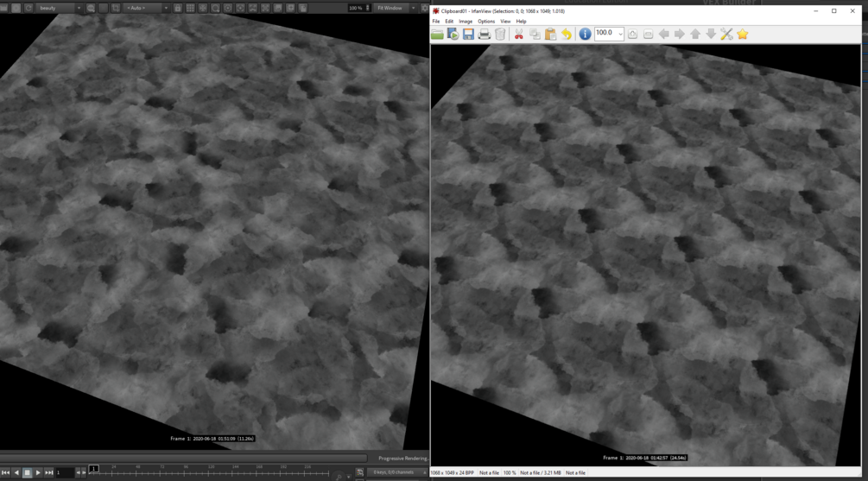Open the IrfanView zoom percentage dropdown
The width and height of the screenshot is (868, 481).
tap(620, 35)
